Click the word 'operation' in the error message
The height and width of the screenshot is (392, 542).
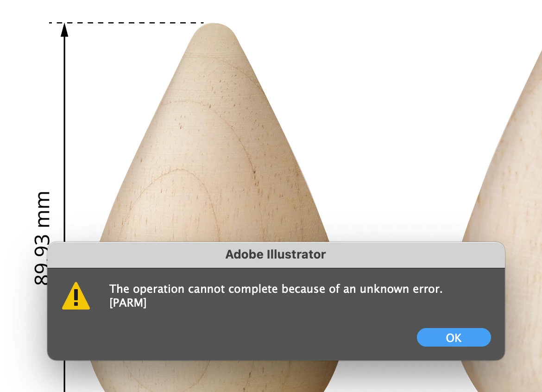click(158, 289)
